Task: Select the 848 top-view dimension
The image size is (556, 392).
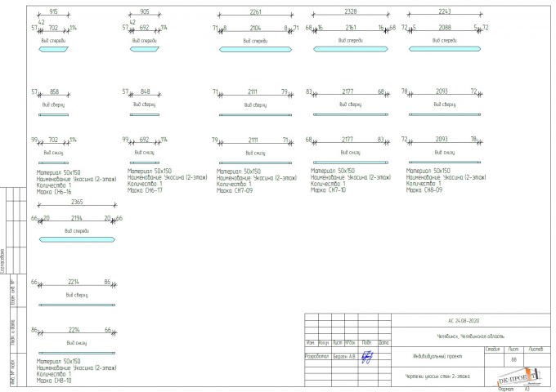Action: pyautogui.click(x=146, y=91)
